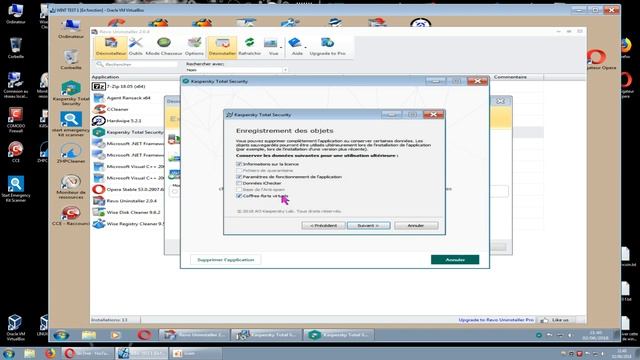
Task: Click the green Annuler button in outer Kaspersky window
Action: click(x=455, y=260)
